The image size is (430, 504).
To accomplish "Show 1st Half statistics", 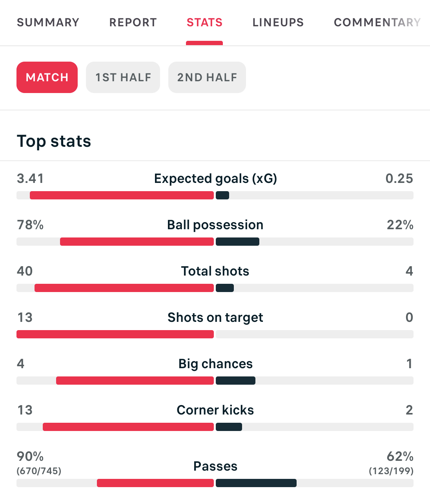I will coord(123,77).
